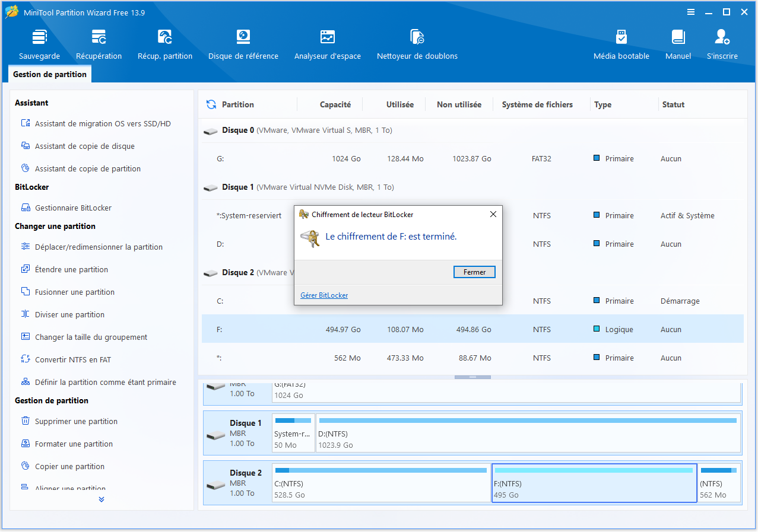
Task: Expand sidebar with double-chevron arrow
Action: click(102, 499)
